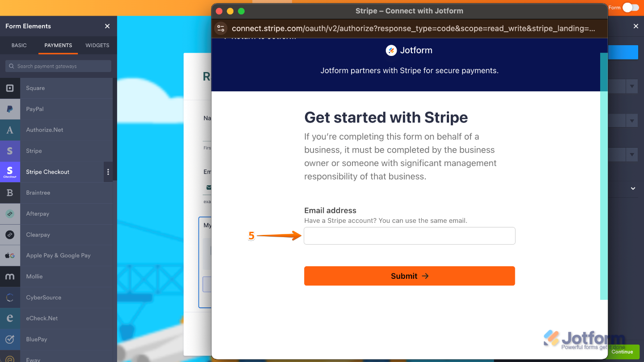Select Clearpay gateway label
Viewport: 644px width, 362px height.
(38, 235)
